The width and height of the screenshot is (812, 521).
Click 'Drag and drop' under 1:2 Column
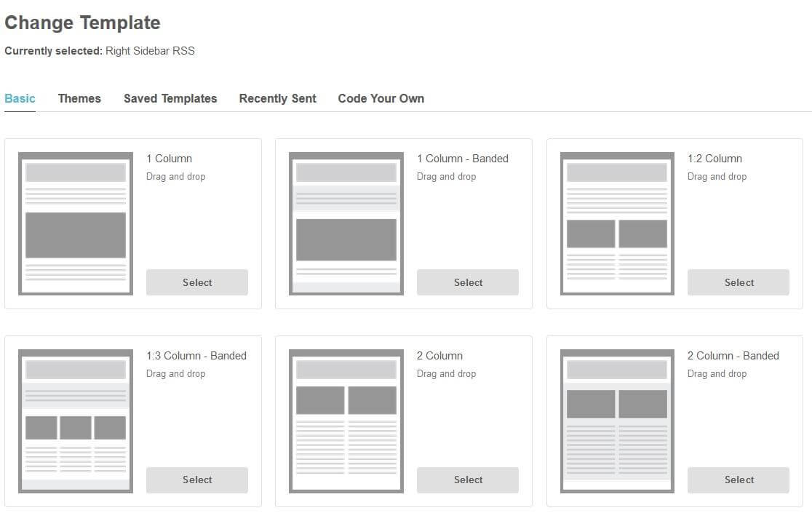click(x=717, y=177)
